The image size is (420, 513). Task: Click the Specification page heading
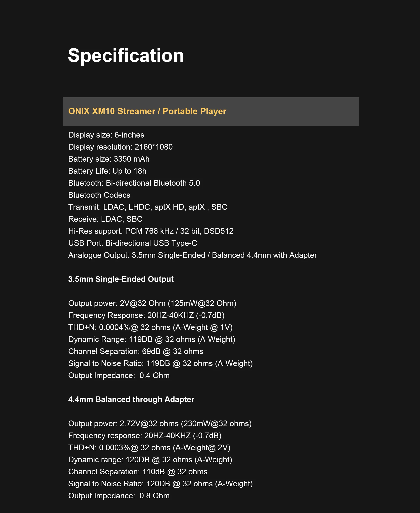click(126, 56)
